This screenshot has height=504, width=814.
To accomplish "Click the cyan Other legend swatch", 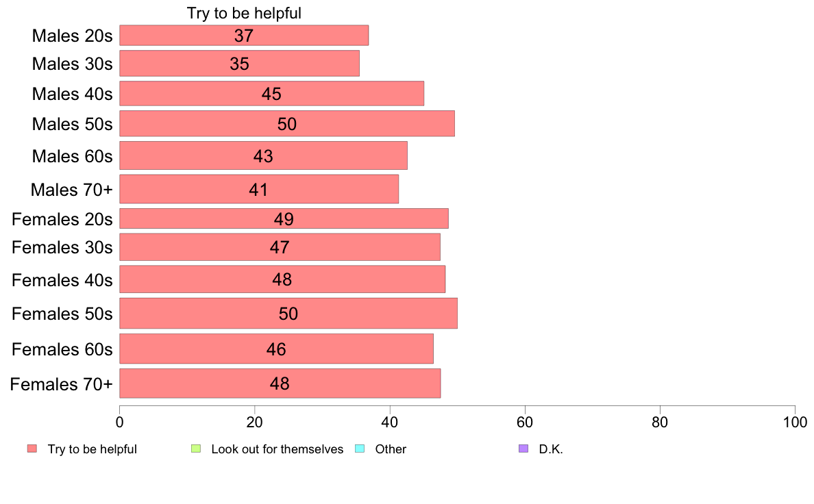I will point(359,449).
